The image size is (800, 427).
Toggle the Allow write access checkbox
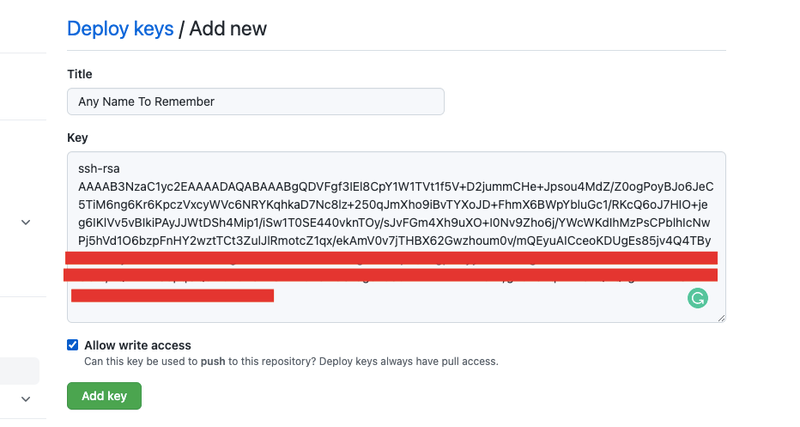click(x=73, y=345)
